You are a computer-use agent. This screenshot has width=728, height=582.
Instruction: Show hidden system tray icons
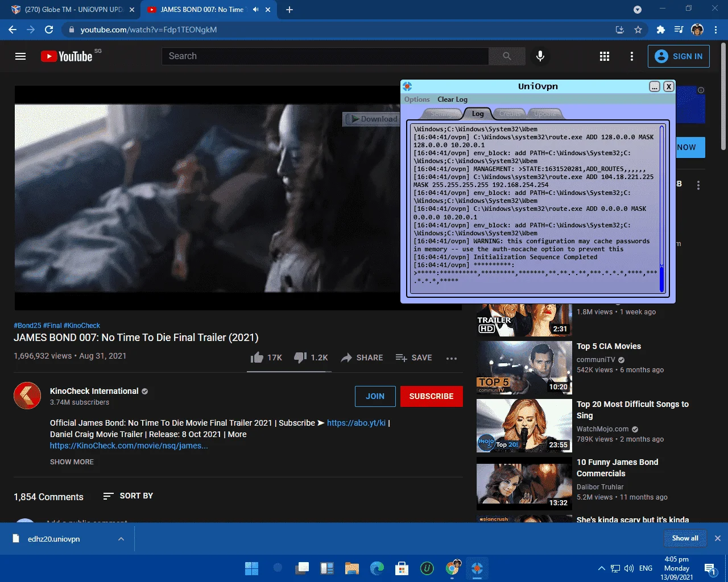601,568
